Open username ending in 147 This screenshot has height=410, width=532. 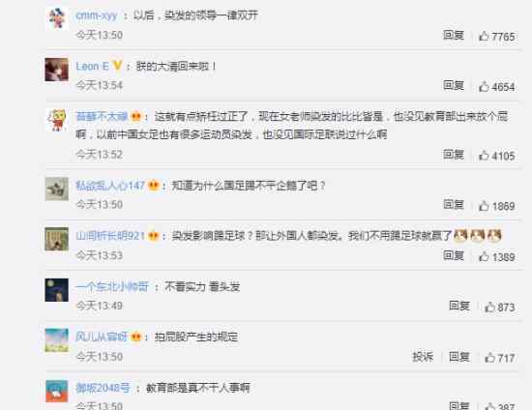tap(110, 185)
